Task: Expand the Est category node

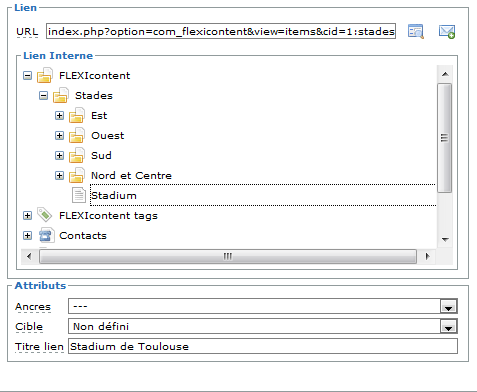Action: point(60,116)
